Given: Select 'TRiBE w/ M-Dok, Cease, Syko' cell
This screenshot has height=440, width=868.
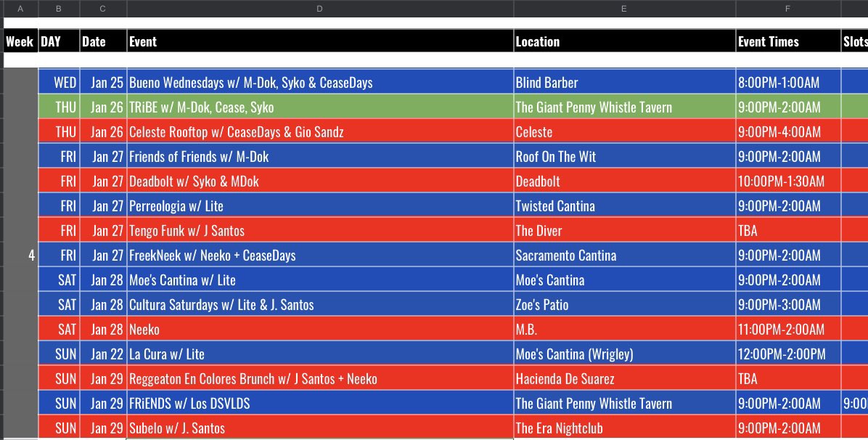Looking at the screenshot, I should pos(320,107).
